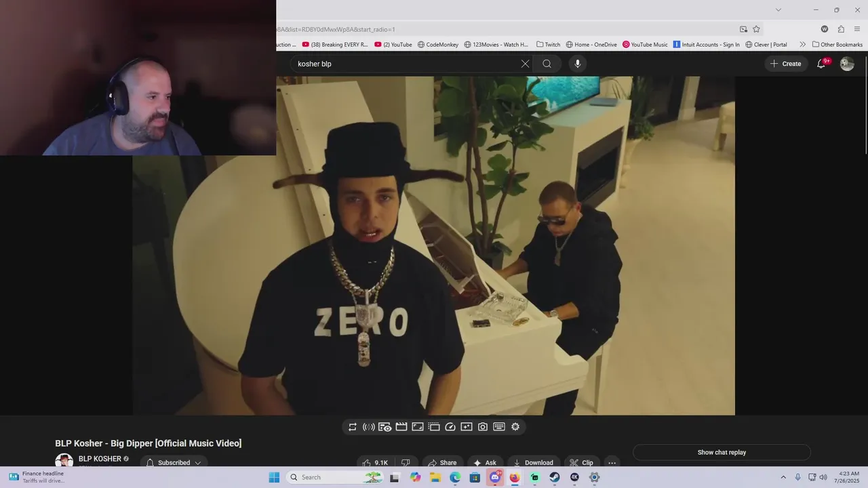The width and height of the screenshot is (868, 488).
Task: Show hidden system tray icons chevron
Action: 783,477
